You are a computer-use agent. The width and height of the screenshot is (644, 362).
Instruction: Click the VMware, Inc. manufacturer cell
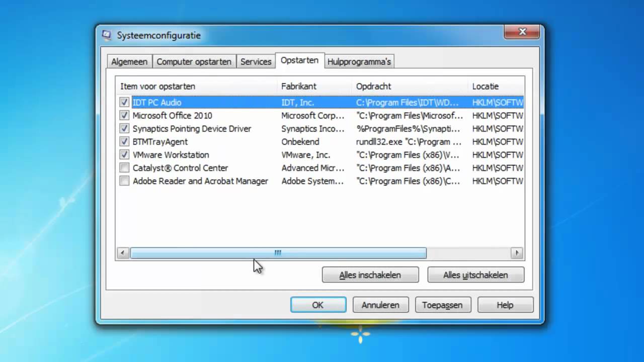306,155
